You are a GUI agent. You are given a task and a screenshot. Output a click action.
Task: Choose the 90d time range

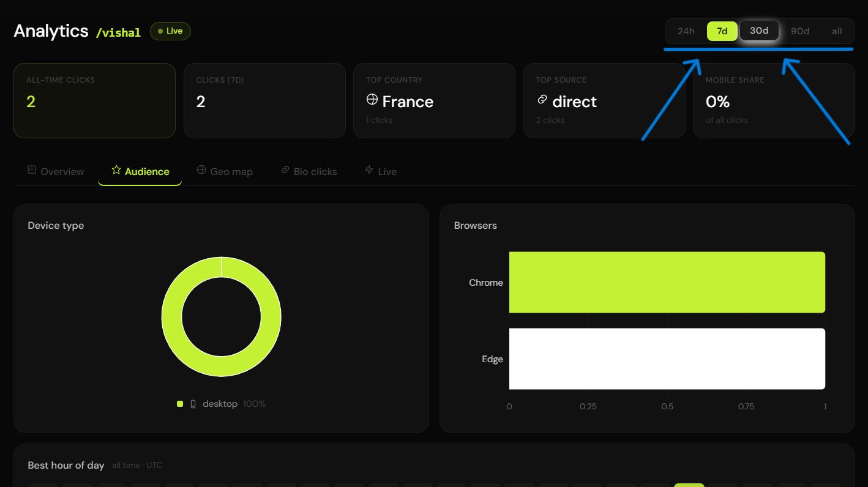800,31
